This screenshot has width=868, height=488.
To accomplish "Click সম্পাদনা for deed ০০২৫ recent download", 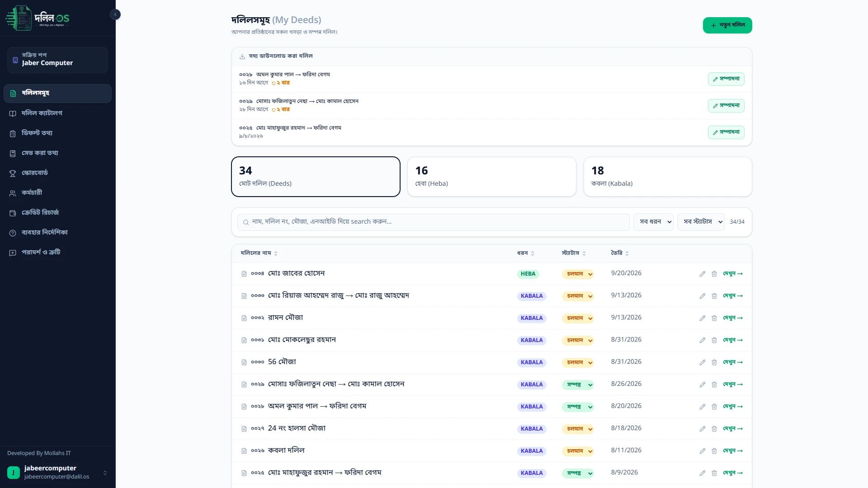I will (726, 132).
